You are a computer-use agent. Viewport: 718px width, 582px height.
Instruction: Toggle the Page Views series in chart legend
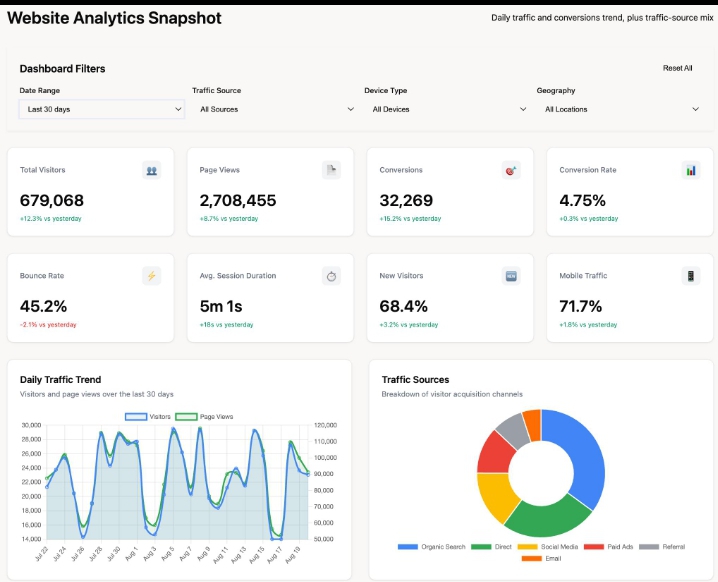click(x=204, y=417)
